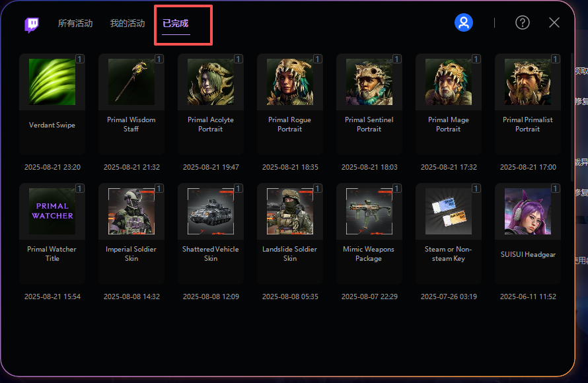View the Primal Mage Portrait image
This screenshot has height=383, width=588.
click(x=449, y=82)
